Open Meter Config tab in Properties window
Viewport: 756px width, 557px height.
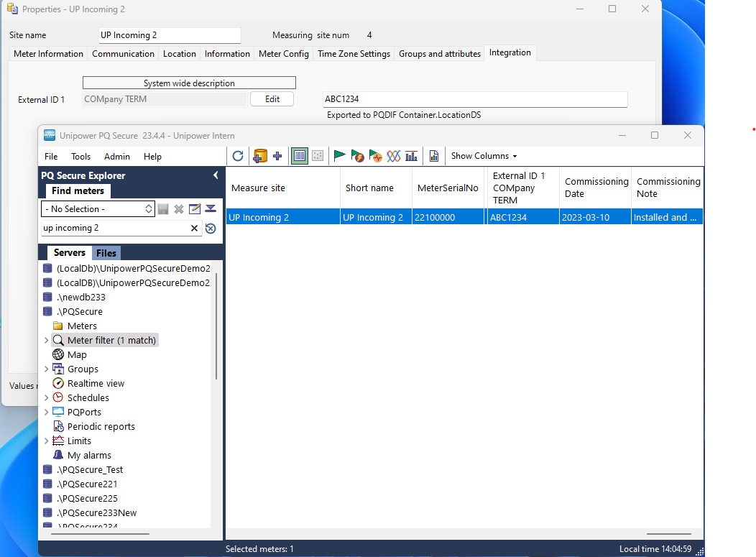coord(283,53)
